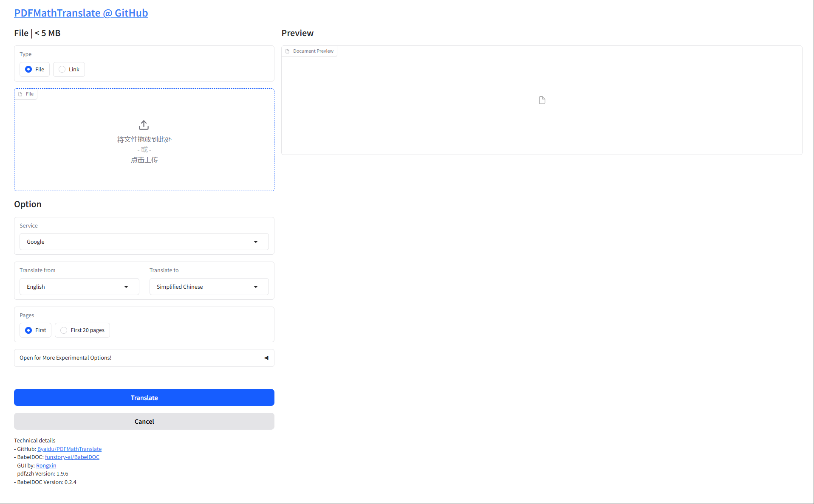Open Translate from dropdown showing English
This screenshot has height=504, width=814.
[x=79, y=287]
